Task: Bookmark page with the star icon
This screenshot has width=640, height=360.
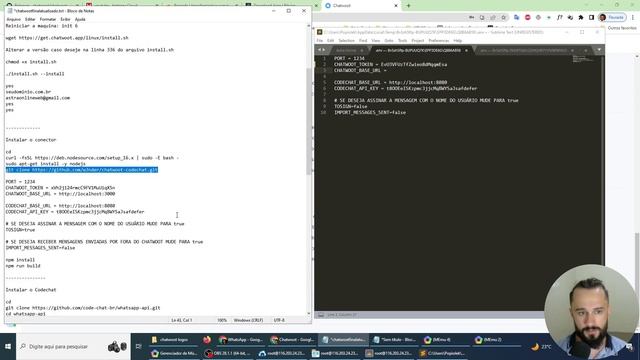Action: 504,18
